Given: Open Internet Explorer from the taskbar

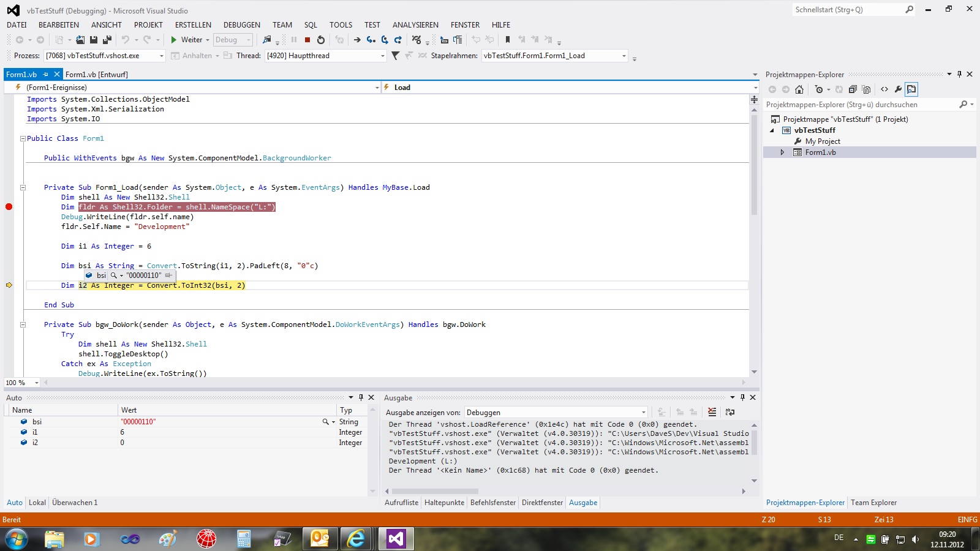Looking at the screenshot, I should [356, 539].
